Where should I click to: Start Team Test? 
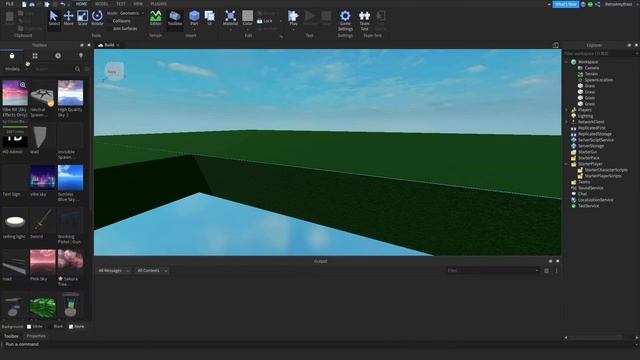(364, 20)
